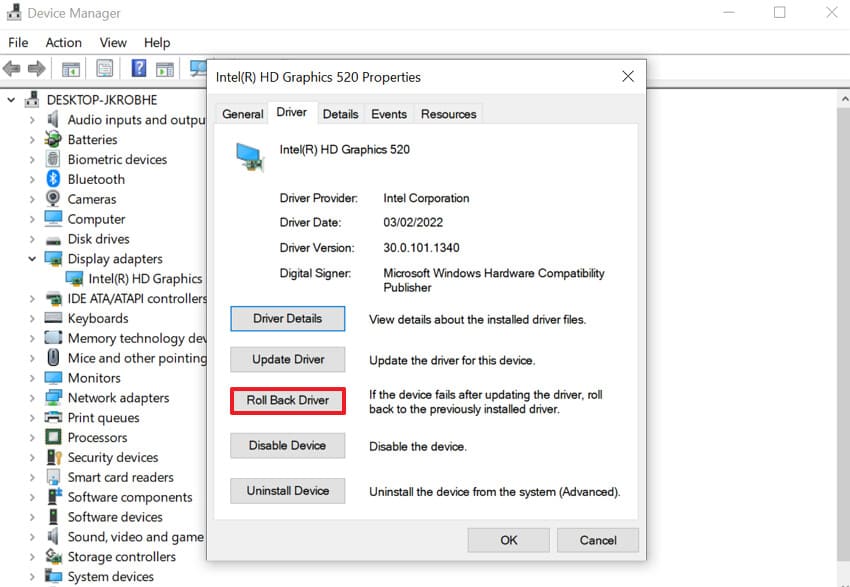Viewport: 850px width, 587px height.
Task: Expand the Network adapters node
Action: coord(32,398)
